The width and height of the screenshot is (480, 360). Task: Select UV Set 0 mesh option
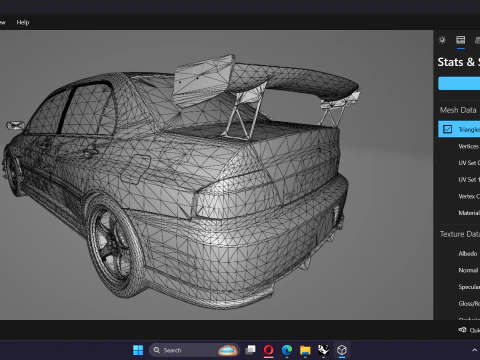[469, 163]
